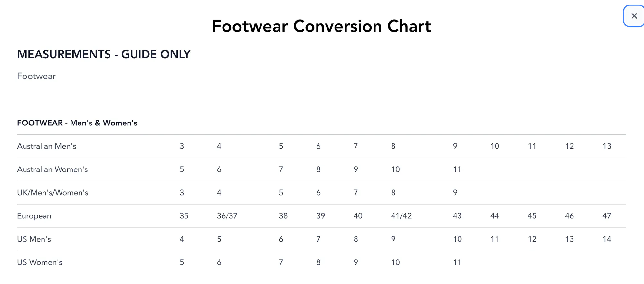Click the MEASUREMENTS - GUIDE ONLY heading
This screenshot has height=284, width=644.
pyautogui.click(x=104, y=54)
